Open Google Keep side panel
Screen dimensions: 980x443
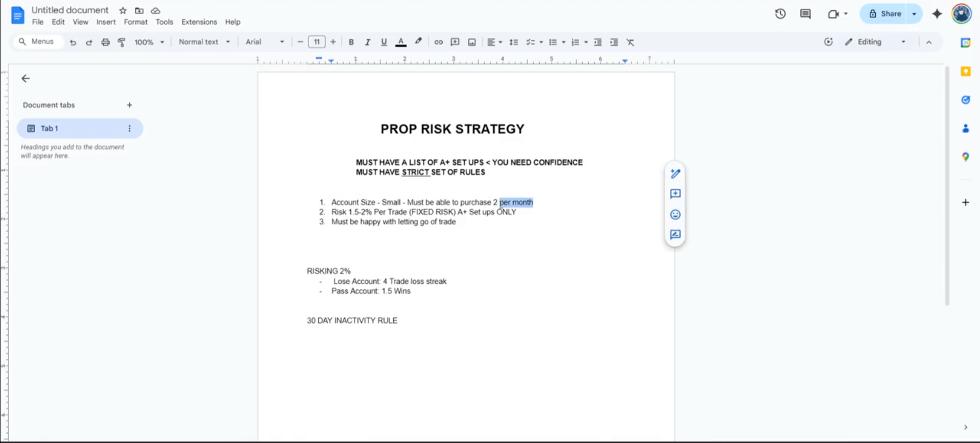click(x=966, y=71)
